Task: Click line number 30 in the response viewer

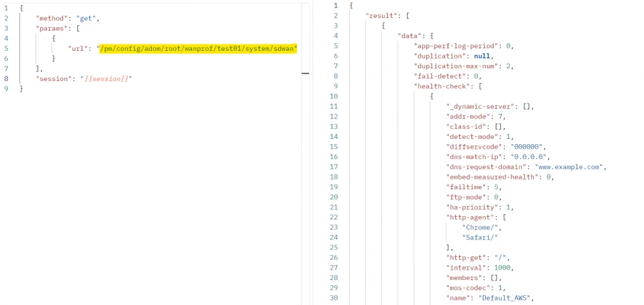Action: 334,298
